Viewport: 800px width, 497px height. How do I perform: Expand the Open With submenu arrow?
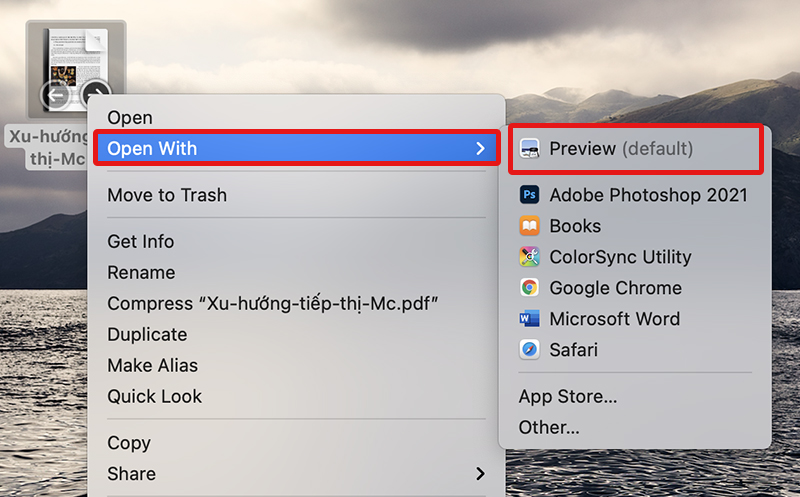tap(480, 148)
